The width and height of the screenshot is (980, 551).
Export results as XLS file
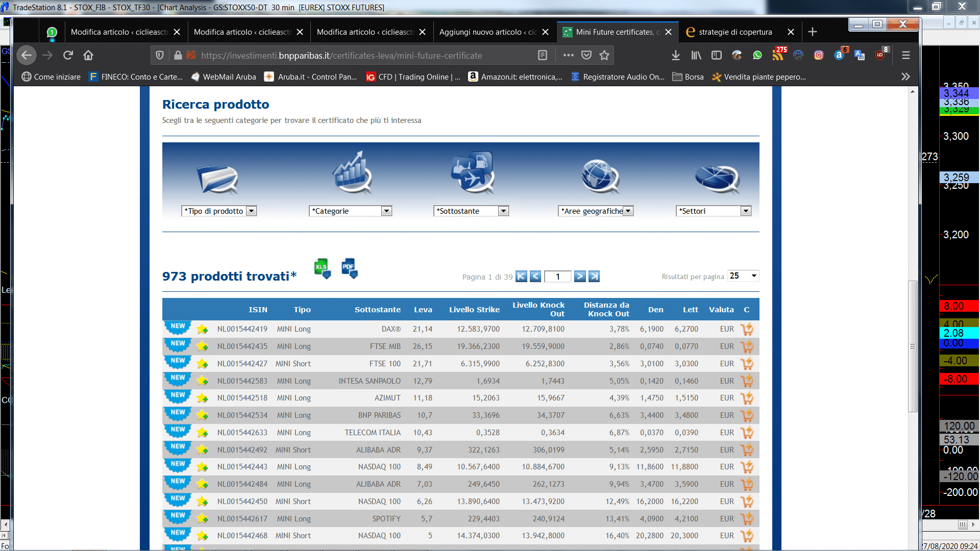coord(322,268)
